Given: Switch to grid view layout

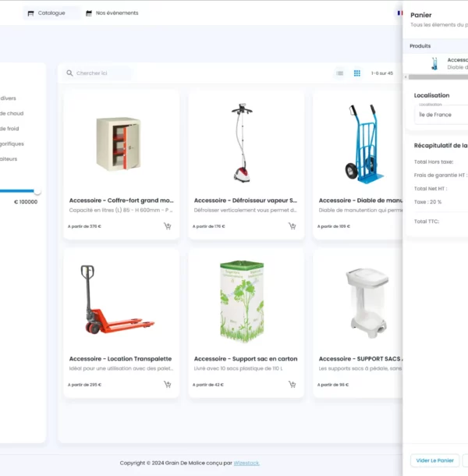Looking at the screenshot, I should click(x=357, y=73).
